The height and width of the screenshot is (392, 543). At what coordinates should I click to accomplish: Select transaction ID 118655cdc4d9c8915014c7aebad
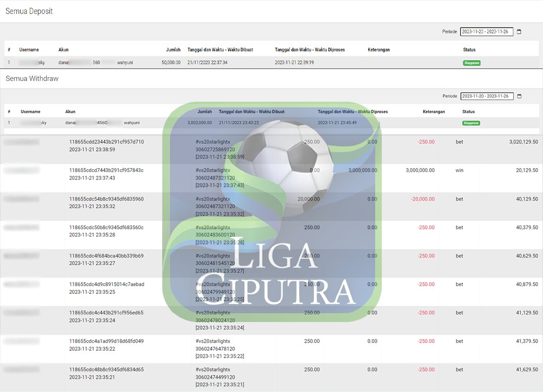point(107,284)
